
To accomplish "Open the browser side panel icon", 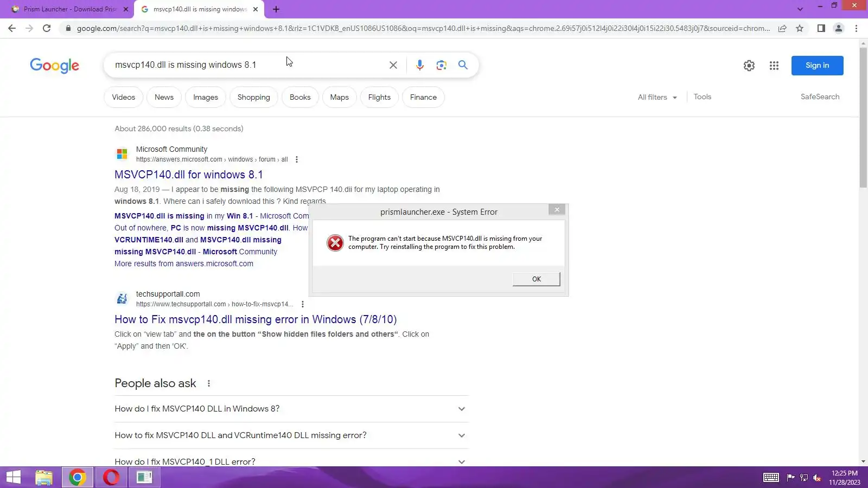I will click(x=821, y=28).
